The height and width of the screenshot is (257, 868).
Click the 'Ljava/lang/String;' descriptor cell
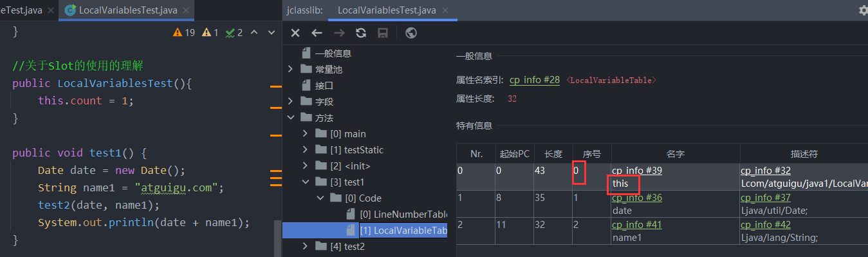779,238
